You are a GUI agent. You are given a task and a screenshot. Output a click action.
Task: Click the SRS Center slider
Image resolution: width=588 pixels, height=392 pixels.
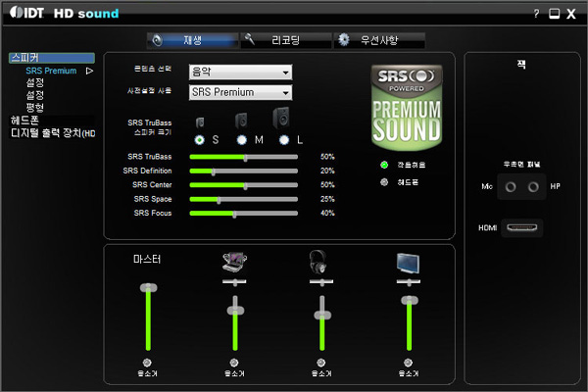pos(244,185)
